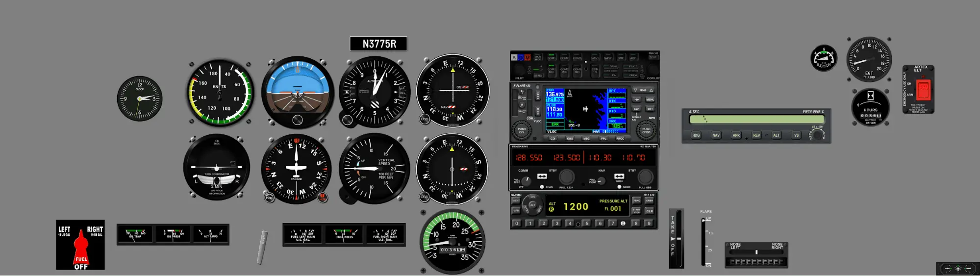This screenshot has width=980, height=276.
Task: Click the PUSH C/V knob on the GPS 430
Action: click(522, 130)
